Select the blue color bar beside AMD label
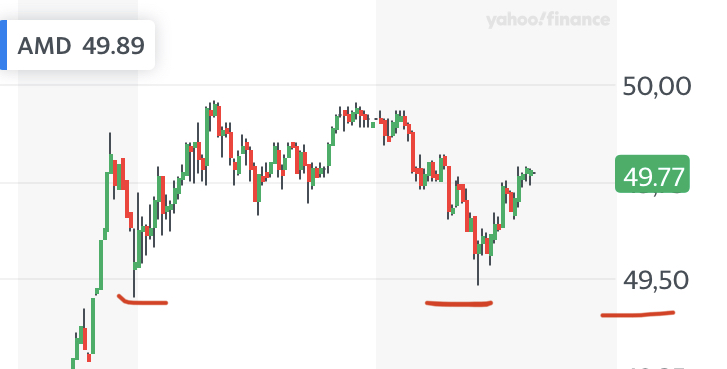The width and height of the screenshot is (727, 369). pos(3,45)
